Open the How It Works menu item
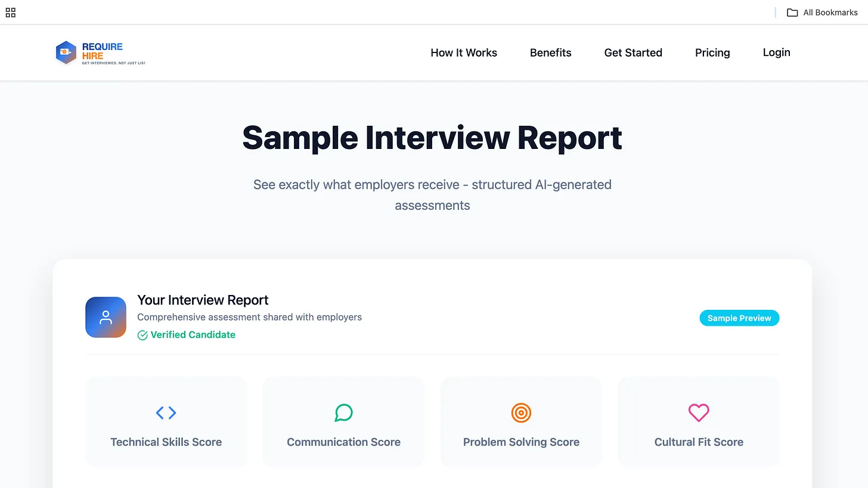Viewport: 868px width, 488px height. (x=464, y=52)
